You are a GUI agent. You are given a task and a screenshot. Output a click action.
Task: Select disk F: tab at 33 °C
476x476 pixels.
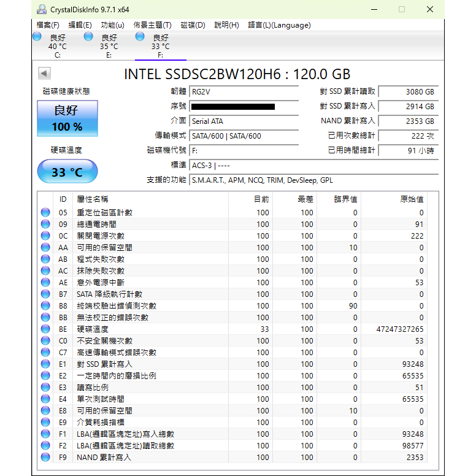coord(160,46)
